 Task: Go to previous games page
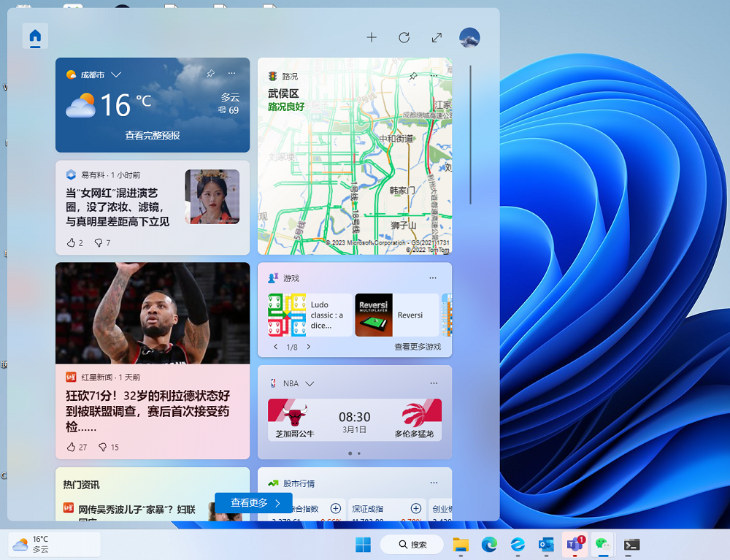point(276,347)
